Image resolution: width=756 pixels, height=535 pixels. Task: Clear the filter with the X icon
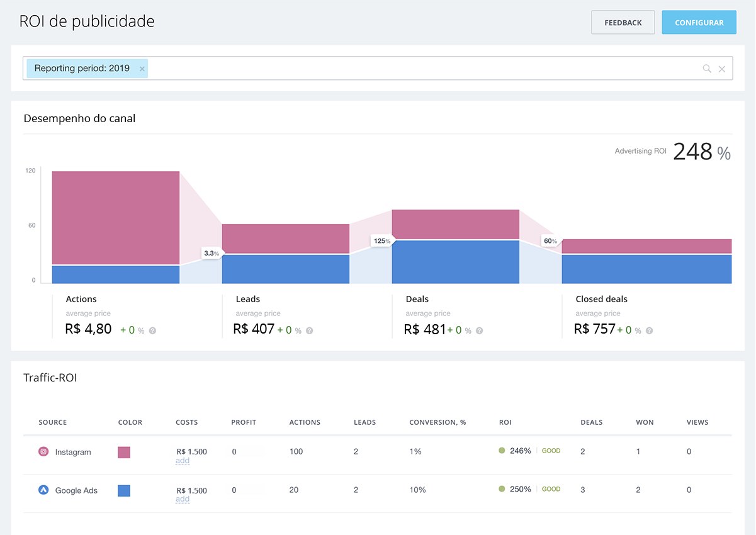(x=722, y=69)
